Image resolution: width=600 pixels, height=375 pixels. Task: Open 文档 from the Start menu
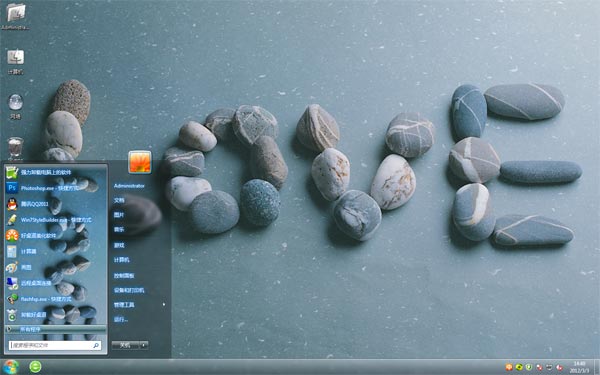pos(119,200)
